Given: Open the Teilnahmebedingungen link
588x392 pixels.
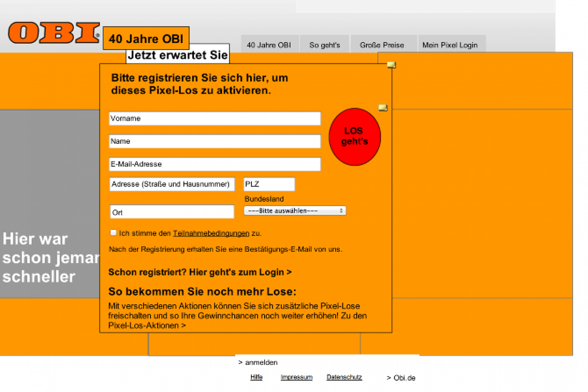Looking at the screenshot, I should [211, 234].
